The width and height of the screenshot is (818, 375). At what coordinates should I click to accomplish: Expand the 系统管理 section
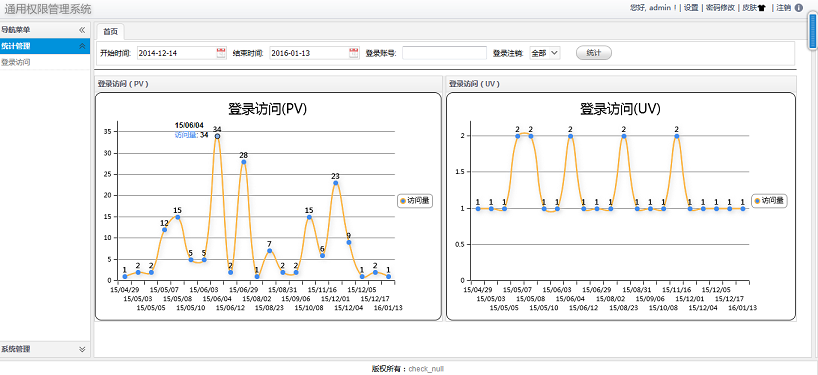tap(82, 349)
